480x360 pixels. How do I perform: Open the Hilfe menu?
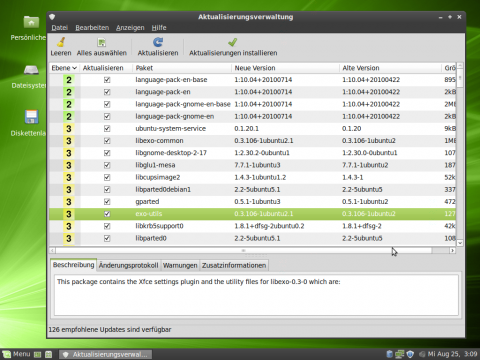[159, 28]
